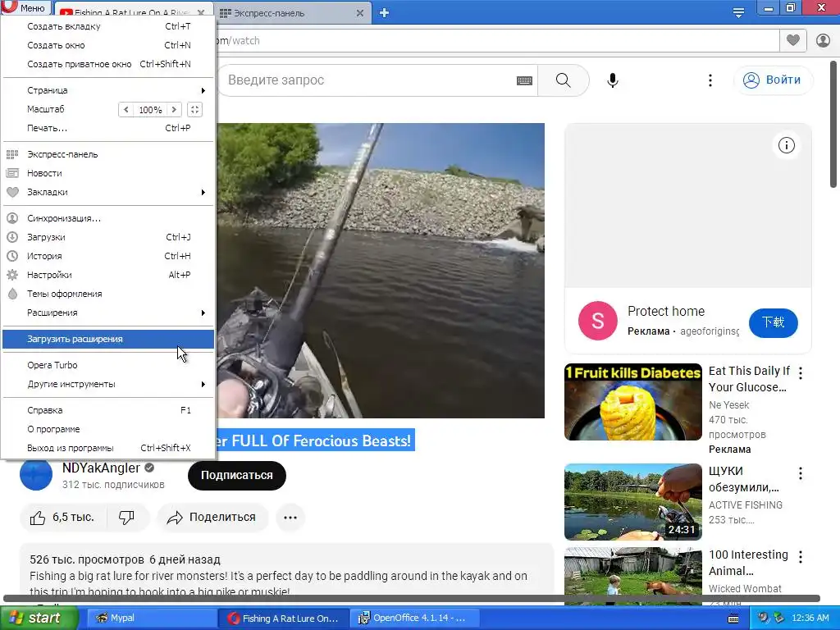
Task: Expand the Страница submenu
Action: (x=108, y=90)
